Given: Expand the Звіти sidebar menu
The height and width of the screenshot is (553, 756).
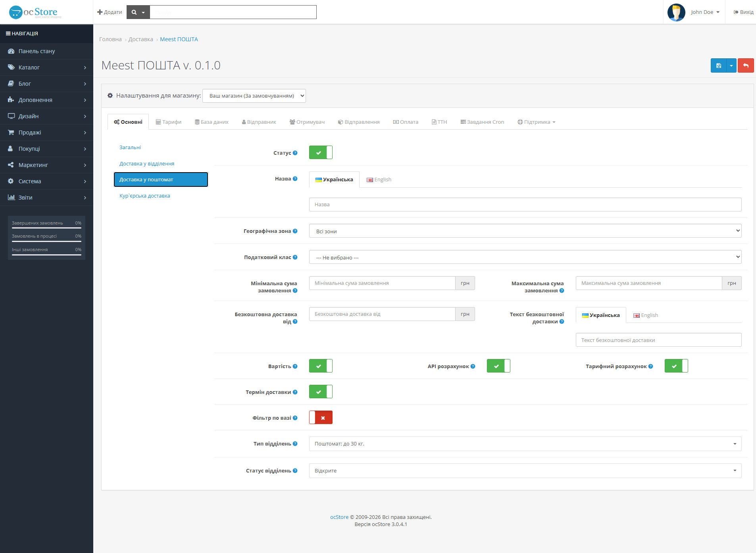Looking at the screenshot, I should [x=46, y=198].
